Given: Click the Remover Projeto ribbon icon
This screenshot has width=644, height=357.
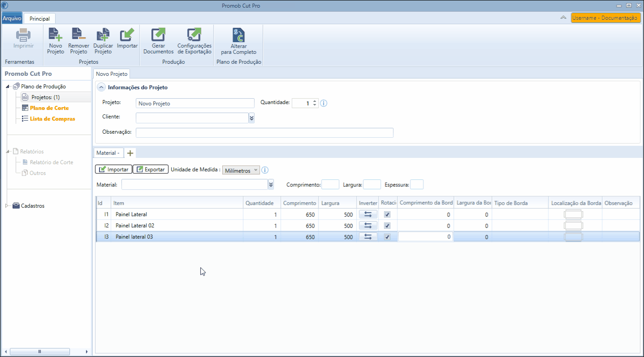Looking at the screenshot, I should (x=78, y=35).
